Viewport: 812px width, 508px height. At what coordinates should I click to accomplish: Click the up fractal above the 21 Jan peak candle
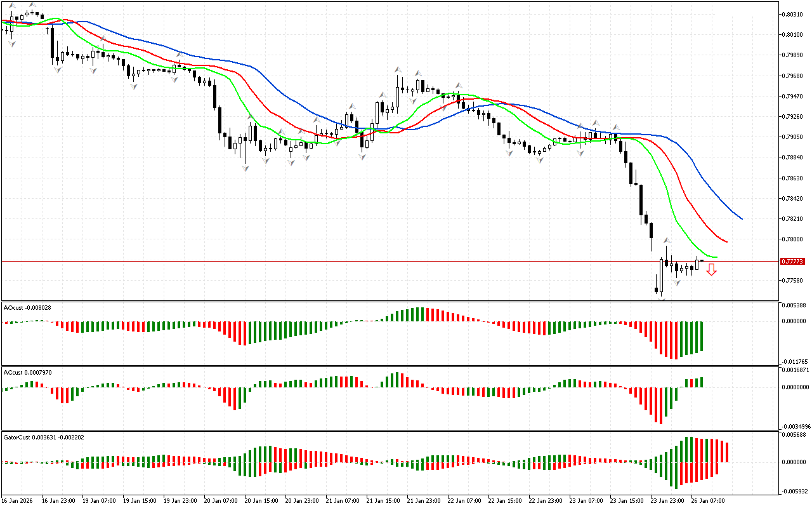[x=398, y=69]
